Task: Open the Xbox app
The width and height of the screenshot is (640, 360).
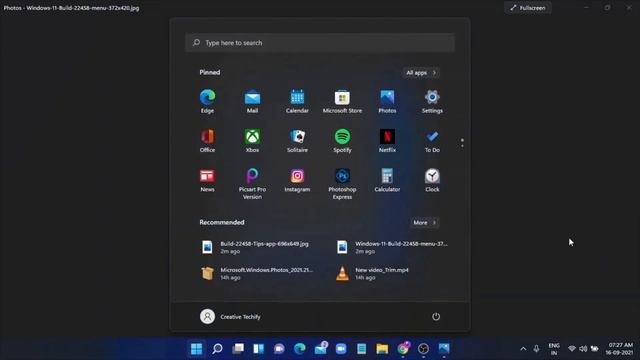Action: 252,140
